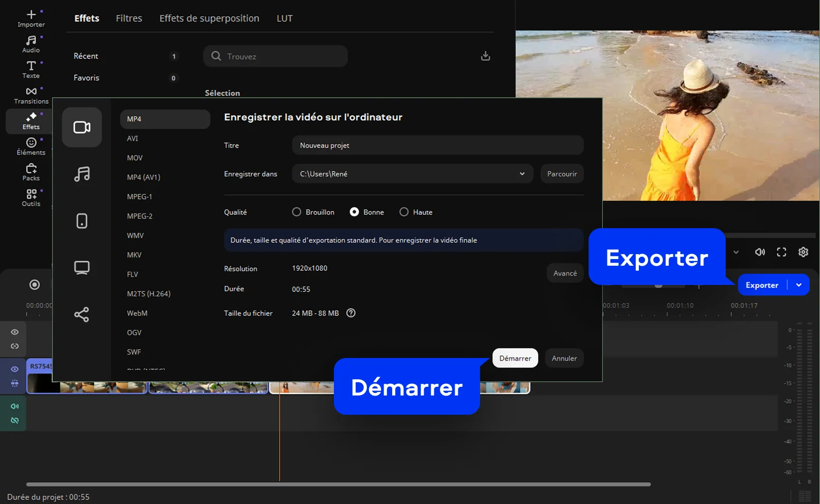This screenshot has height=504, width=820.
Task: Open preview settings gear
Action: [803, 252]
